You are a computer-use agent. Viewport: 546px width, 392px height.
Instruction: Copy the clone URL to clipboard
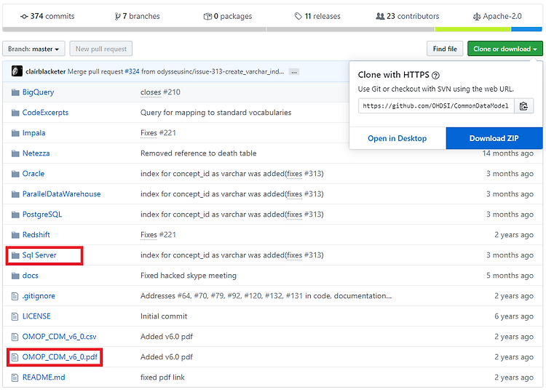pyautogui.click(x=523, y=106)
